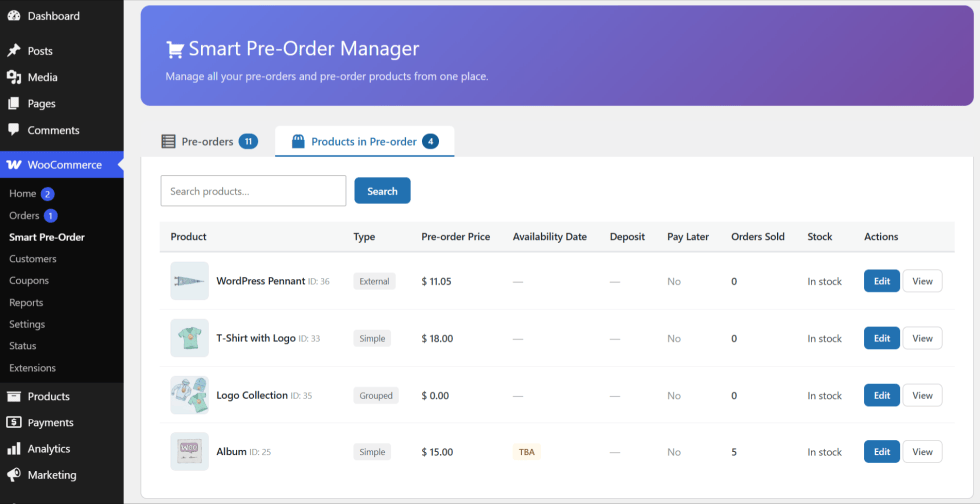
Task: Open the Customers submenu item
Action: tap(32, 259)
